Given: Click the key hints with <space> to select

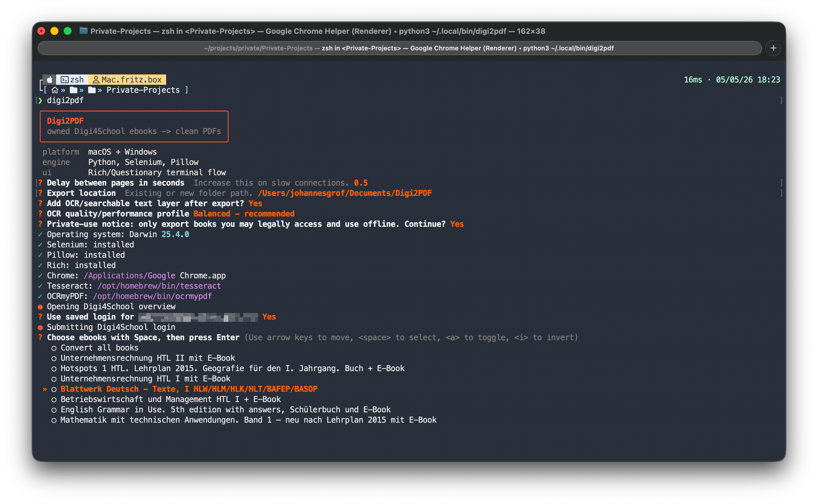Looking at the screenshot, I should [411, 337].
